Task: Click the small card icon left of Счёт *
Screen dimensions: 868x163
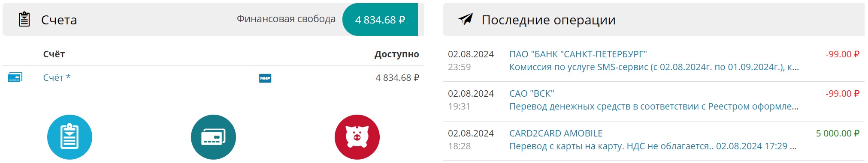Action: click(15, 77)
